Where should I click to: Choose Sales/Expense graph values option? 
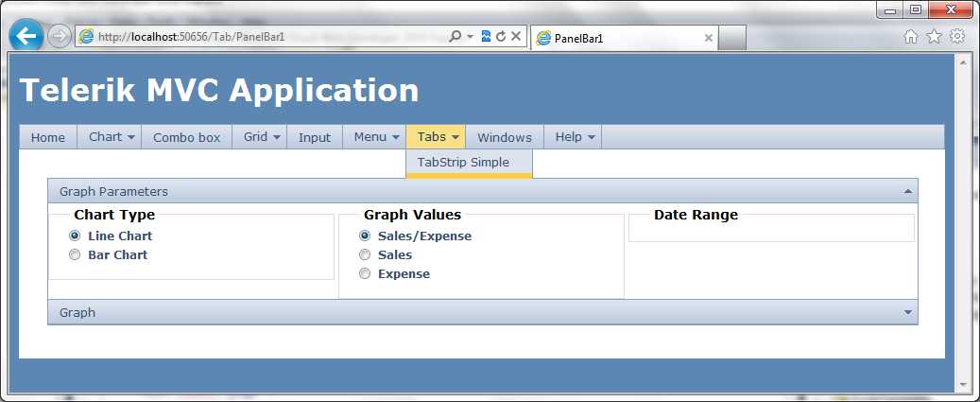(365, 236)
